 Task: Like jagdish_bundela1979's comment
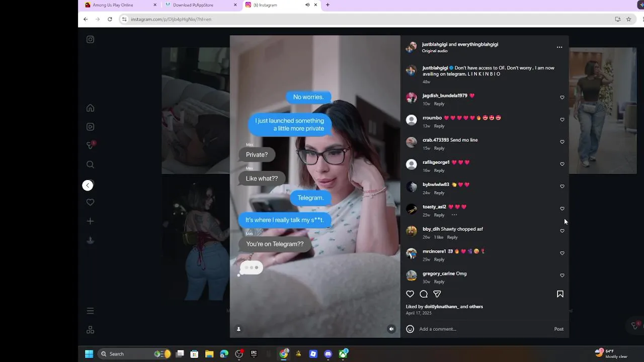tap(562, 98)
